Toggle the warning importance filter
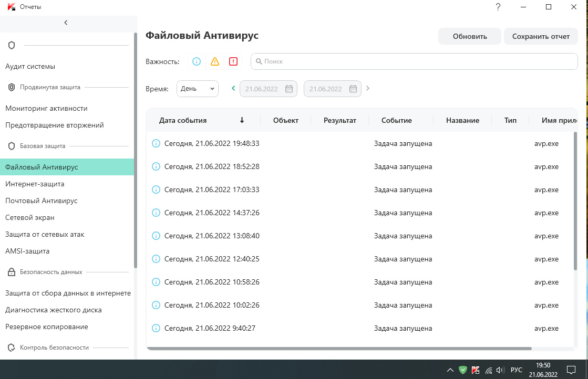Screen dimensions: 588x379 215,61
